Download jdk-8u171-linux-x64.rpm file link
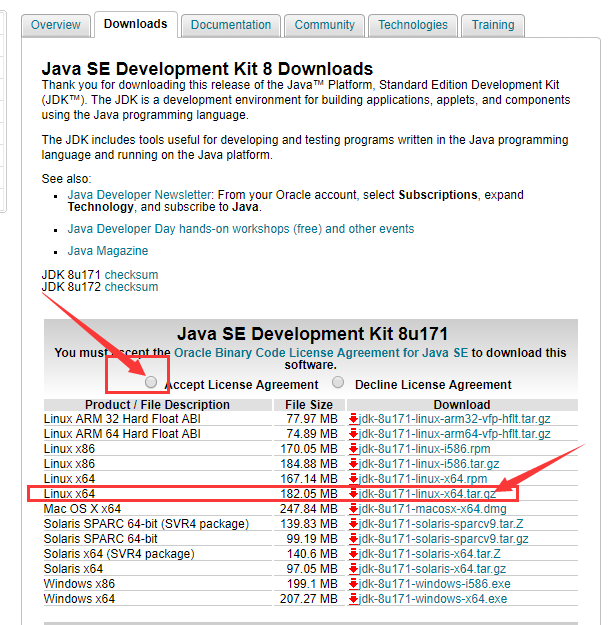This screenshot has width=609, height=625. pyautogui.click(x=423, y=479)
